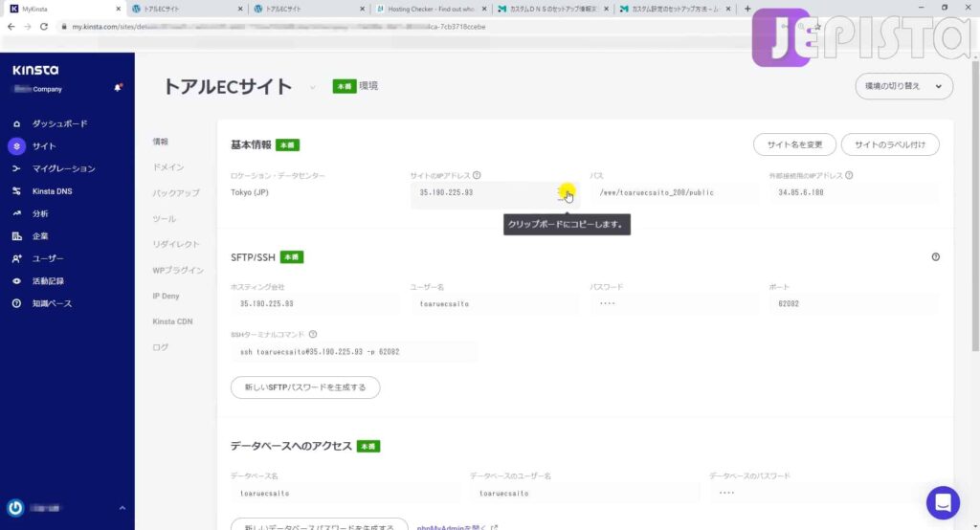Click the browser forward arrow

click(x=27, y=27)
